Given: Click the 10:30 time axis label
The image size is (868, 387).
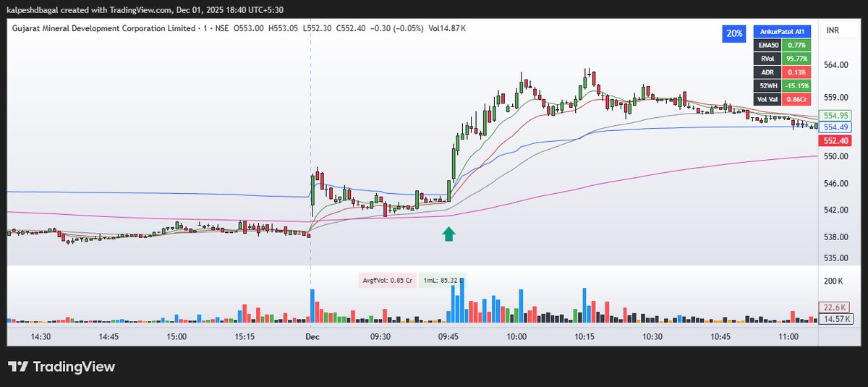Looking at the screenshot, I should point(652,337).
